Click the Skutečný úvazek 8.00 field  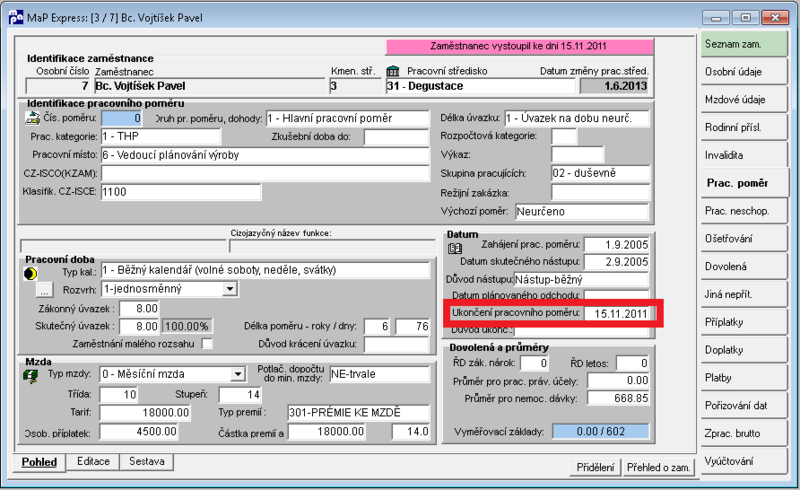(139, 326)
